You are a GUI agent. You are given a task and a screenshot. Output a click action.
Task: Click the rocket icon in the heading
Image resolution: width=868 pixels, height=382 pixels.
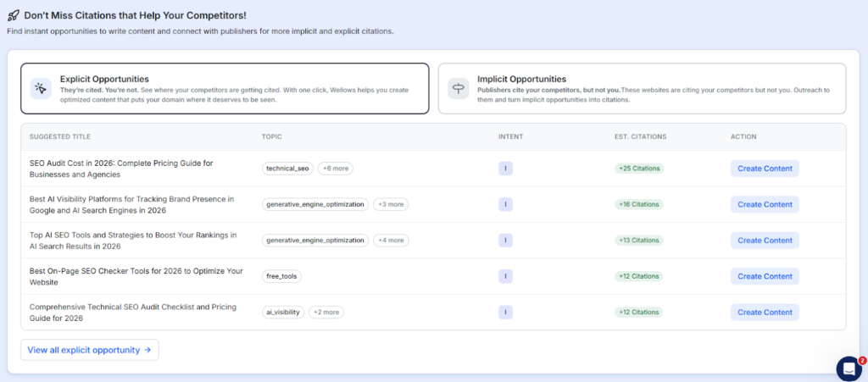click(x=14, y=15)
